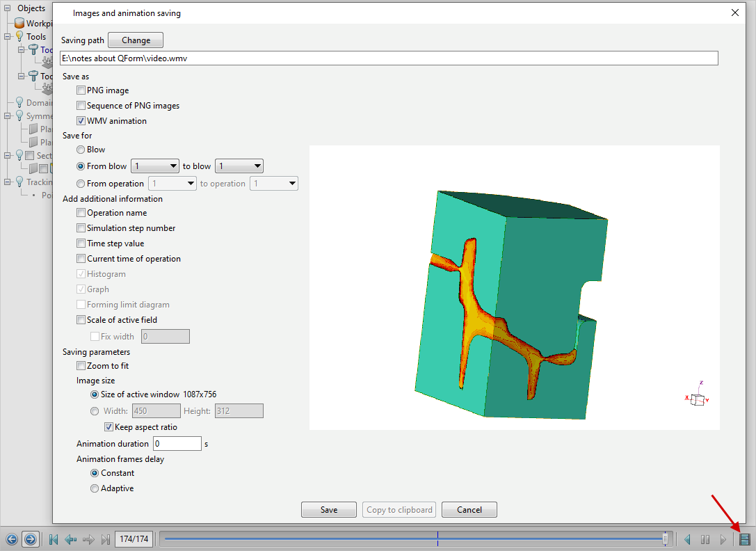Play animation backward with left triangle
The image size is (756, 551).
coord(687,539)
